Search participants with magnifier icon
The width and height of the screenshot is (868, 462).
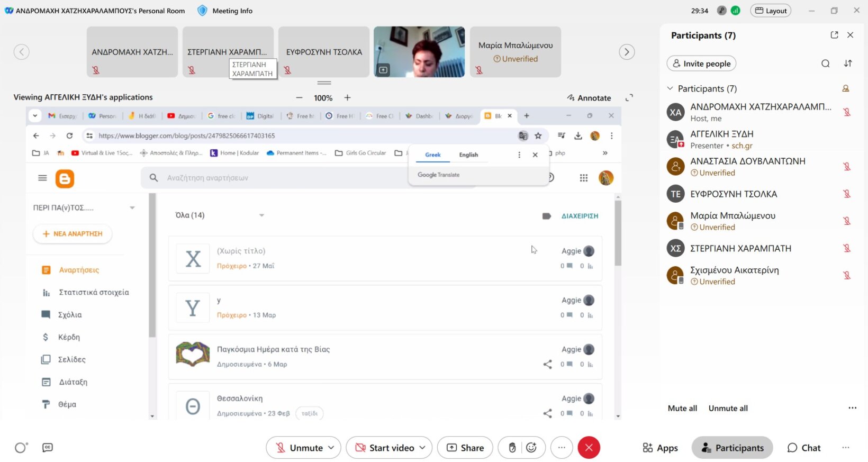click(x=825, y=64)
